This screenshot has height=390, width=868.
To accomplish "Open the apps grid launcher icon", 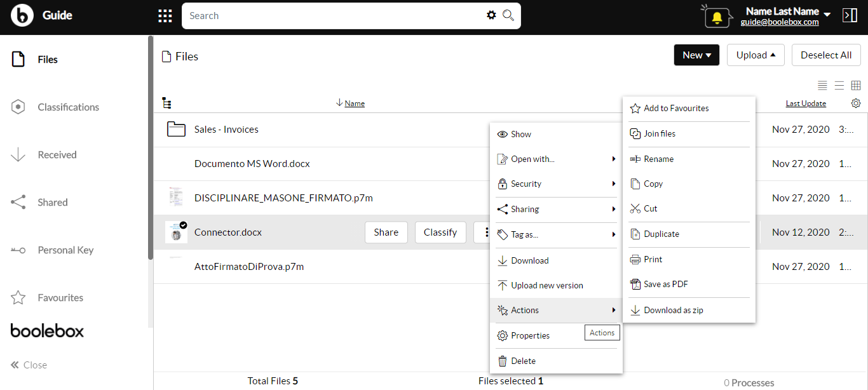I will 165,16.
